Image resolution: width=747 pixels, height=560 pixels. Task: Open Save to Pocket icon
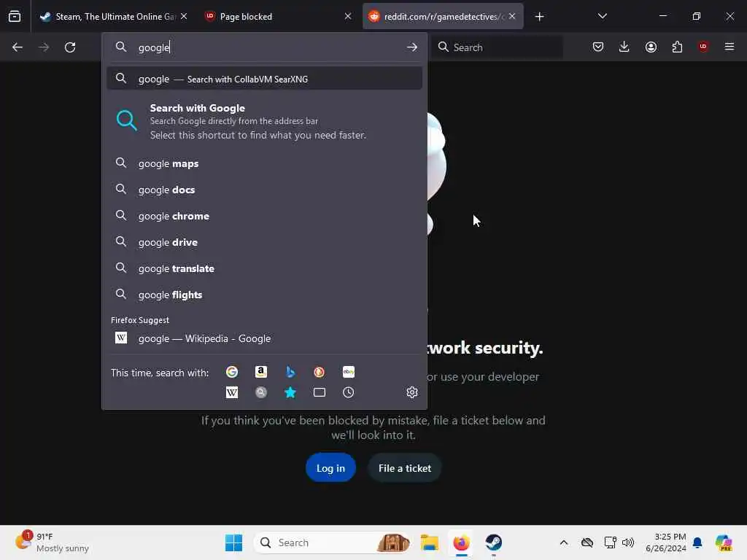click(x=598, y=47)
